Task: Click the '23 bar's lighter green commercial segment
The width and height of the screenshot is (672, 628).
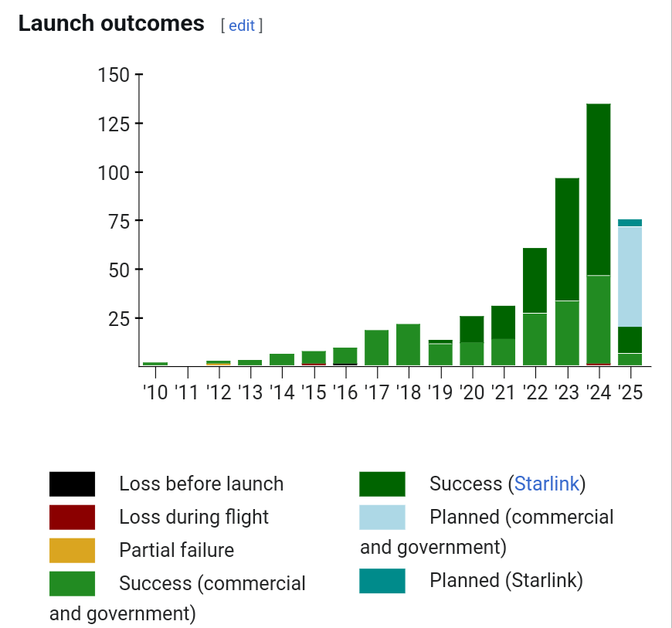Action: (567, 333)
